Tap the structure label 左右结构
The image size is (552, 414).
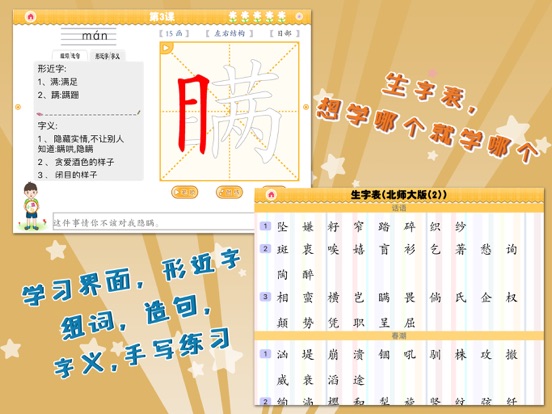(230, 33)
